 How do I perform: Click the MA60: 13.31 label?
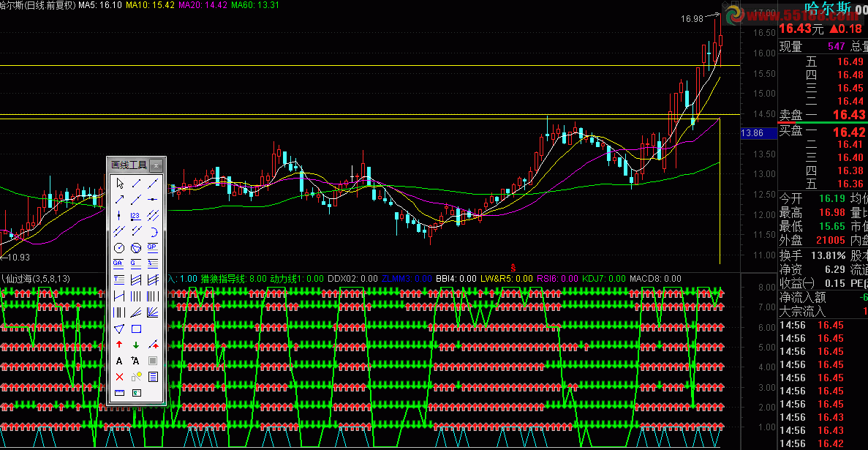click(x=254, y=5)
